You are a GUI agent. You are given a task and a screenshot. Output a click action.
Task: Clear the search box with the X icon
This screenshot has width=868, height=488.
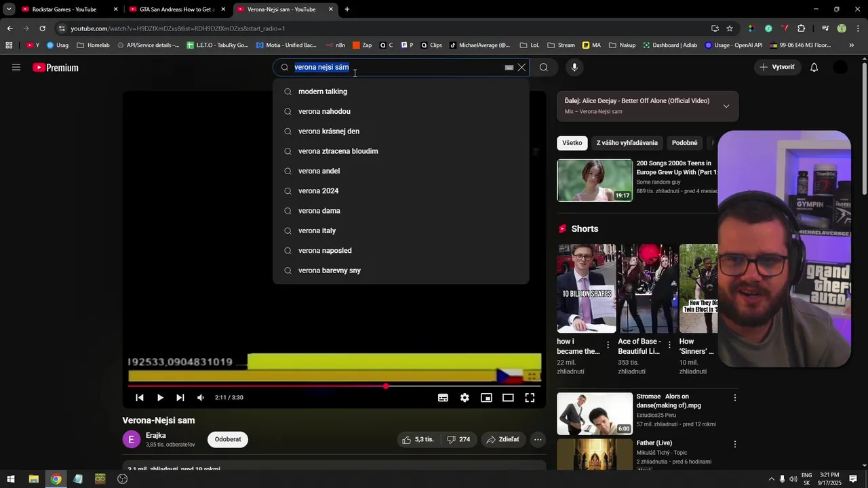[521, 67]
